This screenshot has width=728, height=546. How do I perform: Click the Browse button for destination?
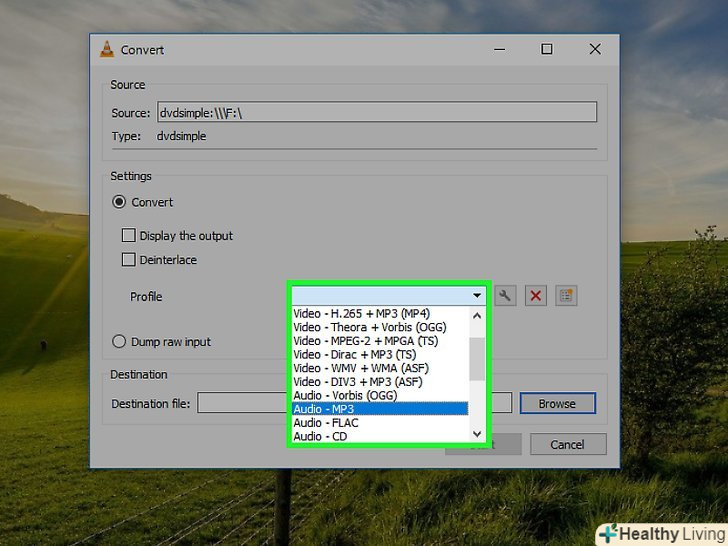coord(557,403)
